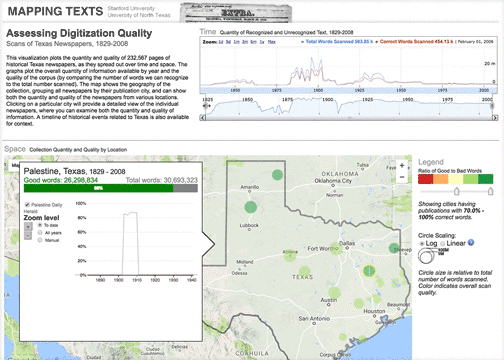Click the red legend color swatch
The image size is (504, 360).
tap(426, 179)
